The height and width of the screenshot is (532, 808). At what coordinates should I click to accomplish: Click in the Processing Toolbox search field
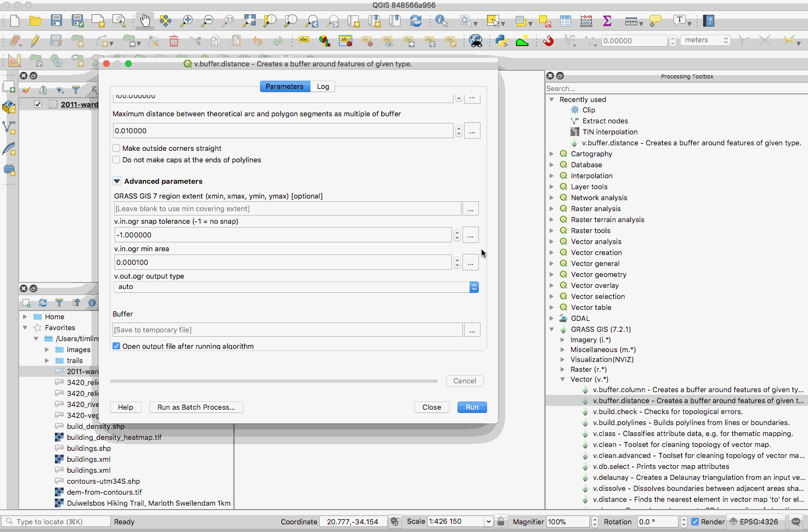pyautogui.click(x=676, y=88)
